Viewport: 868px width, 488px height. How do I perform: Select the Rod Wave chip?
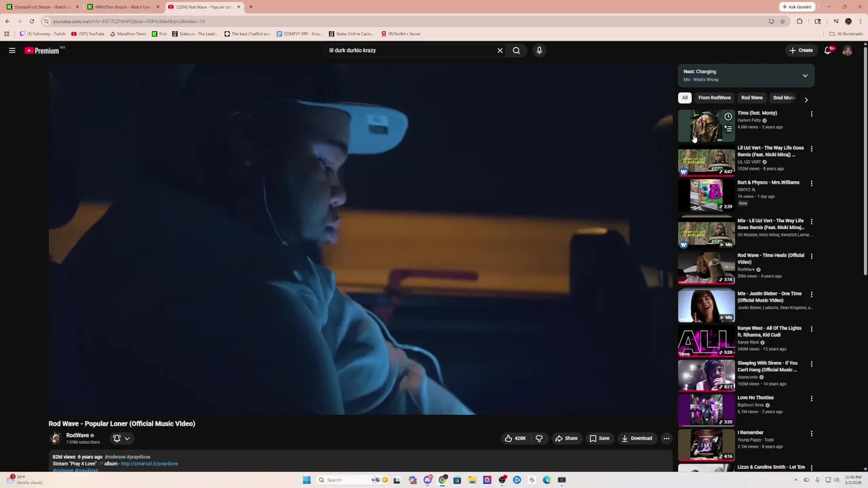(x=751, y=98)
